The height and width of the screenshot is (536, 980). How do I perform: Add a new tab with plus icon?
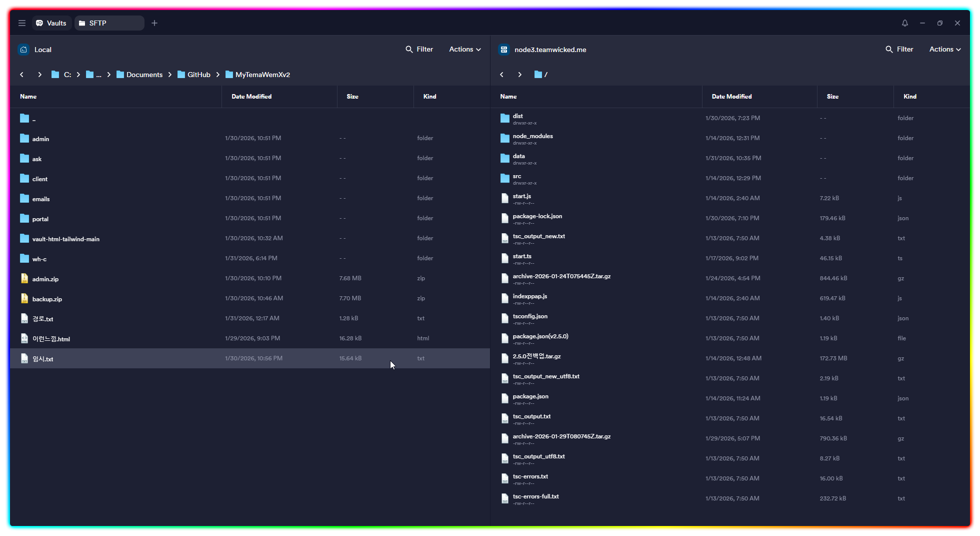point(154,23)
